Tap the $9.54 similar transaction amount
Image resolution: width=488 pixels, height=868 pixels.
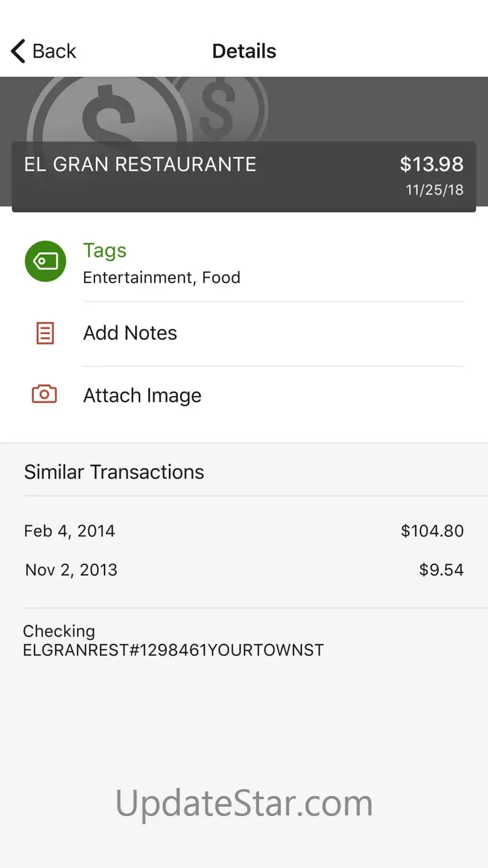(x=441, y=570)
